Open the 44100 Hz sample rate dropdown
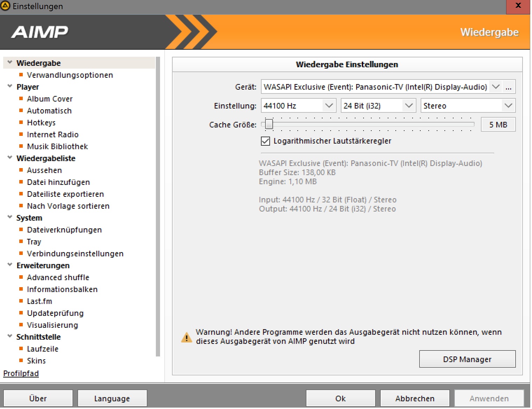Screen dimensions: 532x409 329,106
